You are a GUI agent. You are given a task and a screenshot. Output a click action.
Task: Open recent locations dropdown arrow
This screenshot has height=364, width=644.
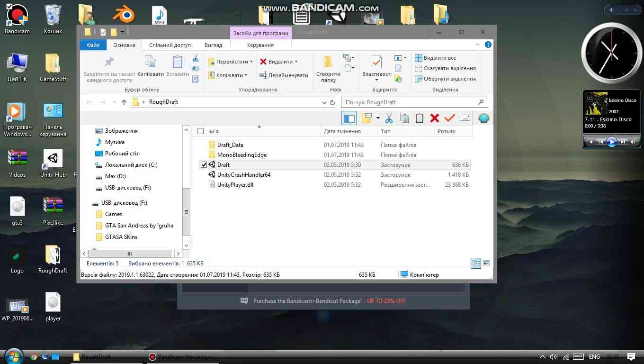pyautogui.click(x=114, y=102)
